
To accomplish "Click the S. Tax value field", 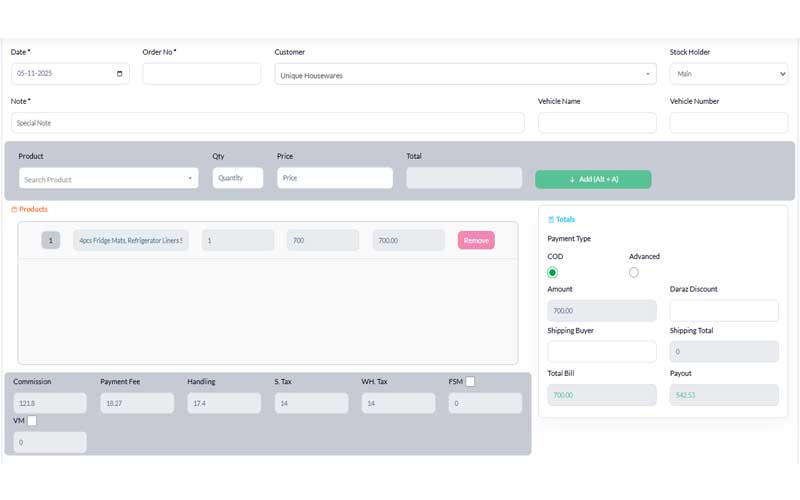I will coord(311,403).
